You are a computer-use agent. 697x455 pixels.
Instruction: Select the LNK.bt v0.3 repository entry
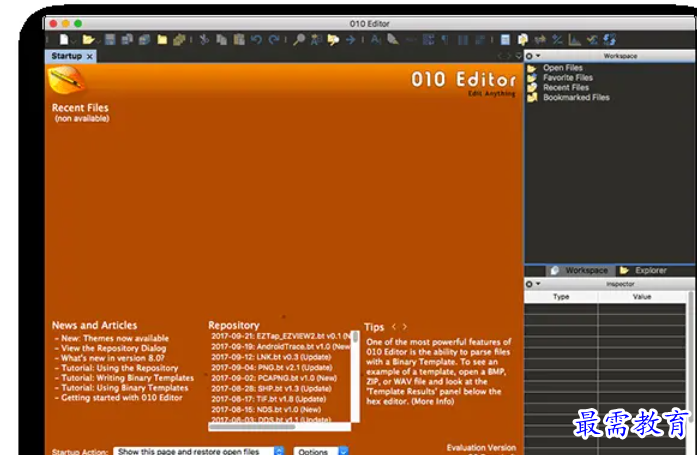coord(271,357)
